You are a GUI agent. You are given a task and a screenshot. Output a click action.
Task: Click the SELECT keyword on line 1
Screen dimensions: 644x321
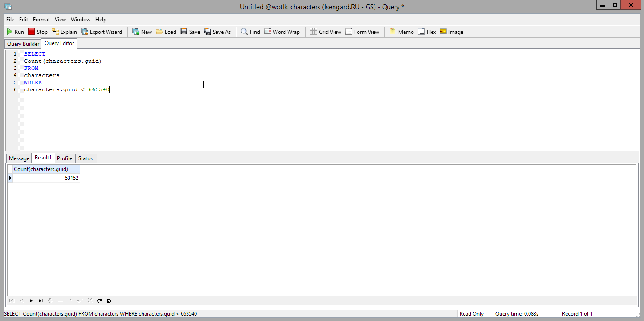(x=35, y=54)
